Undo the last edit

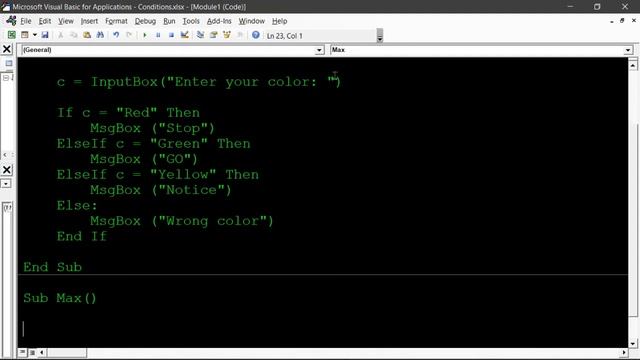[x=116, y=35]
